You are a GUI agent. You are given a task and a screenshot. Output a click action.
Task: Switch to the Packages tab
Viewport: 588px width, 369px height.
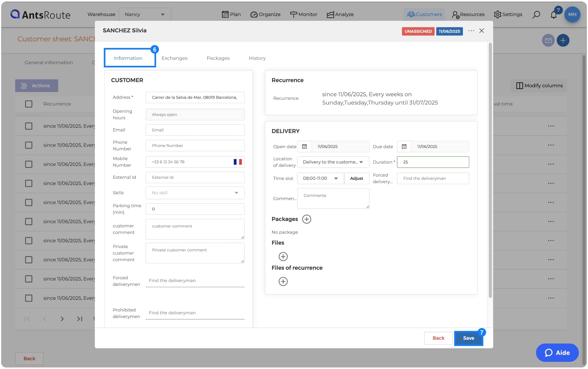click(218, 58)
